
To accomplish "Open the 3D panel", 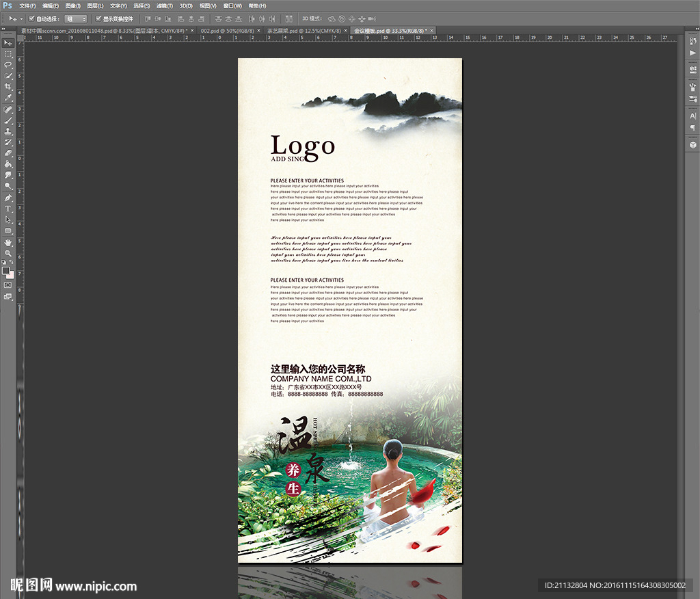I will coord(693,145).
